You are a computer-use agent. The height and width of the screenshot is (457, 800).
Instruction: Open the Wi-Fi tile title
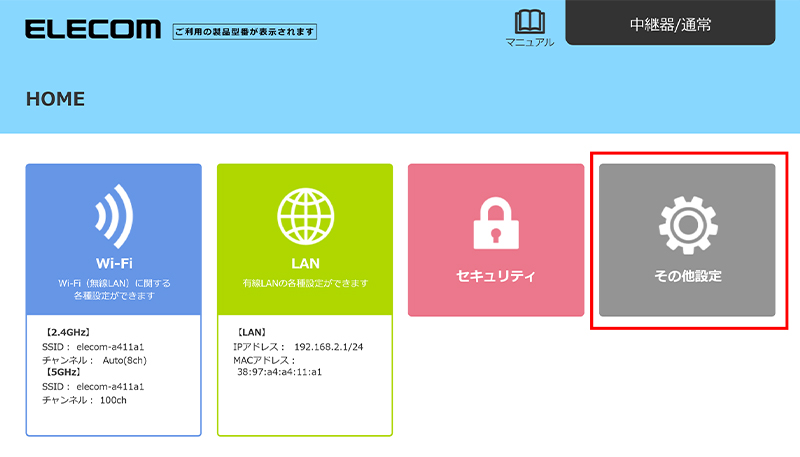[x=113, y=265]
